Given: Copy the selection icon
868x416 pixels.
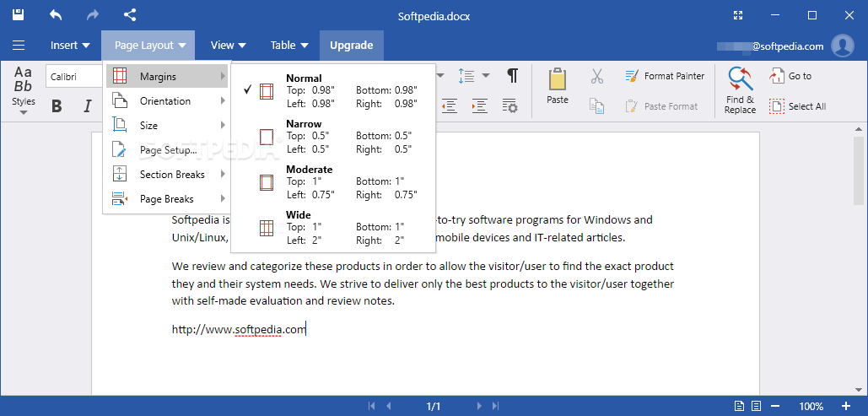Looking at the screenshot, I should tap(596, 105).
